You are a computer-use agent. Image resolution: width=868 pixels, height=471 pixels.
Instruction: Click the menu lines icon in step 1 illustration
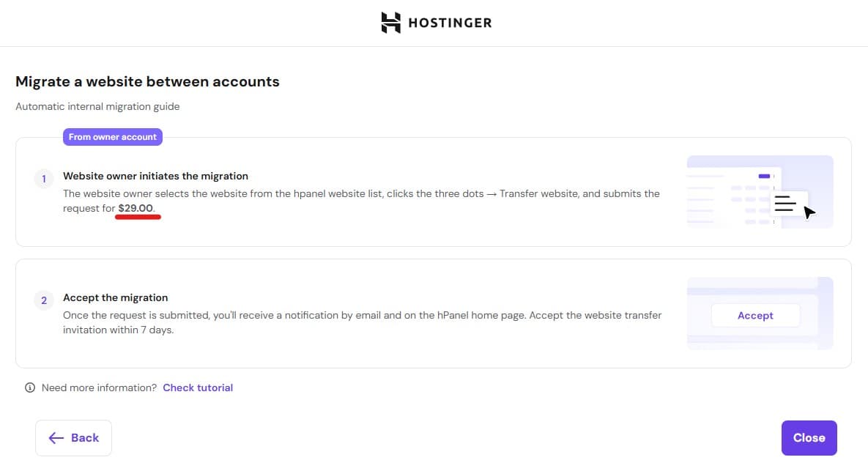(x=785, y=203)
